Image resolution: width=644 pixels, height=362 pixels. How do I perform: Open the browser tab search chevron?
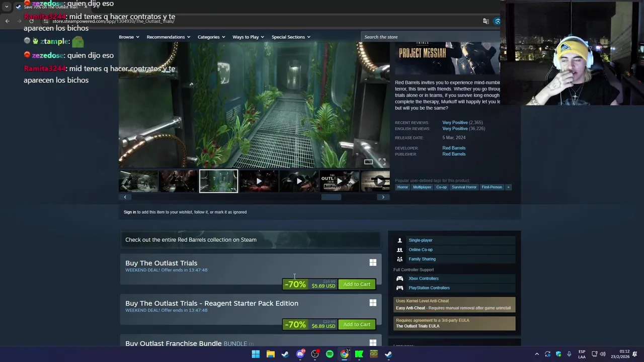(x=7, y=7)
